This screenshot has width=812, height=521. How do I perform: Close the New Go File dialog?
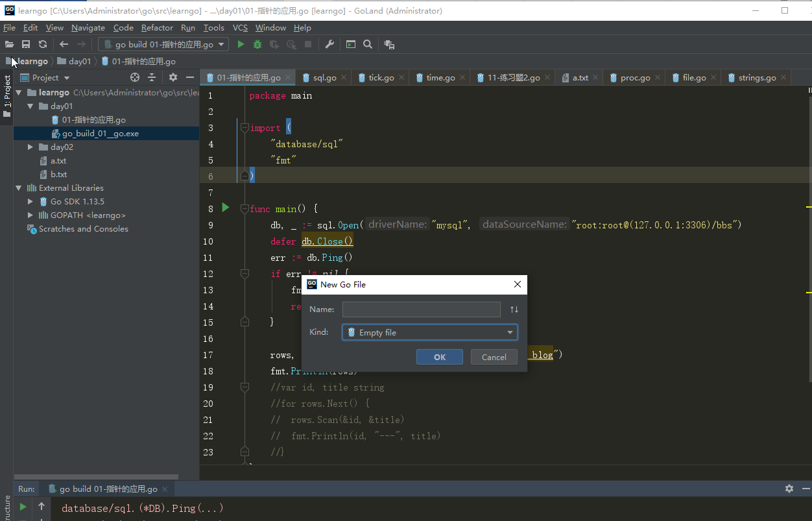tap(517, 284)
